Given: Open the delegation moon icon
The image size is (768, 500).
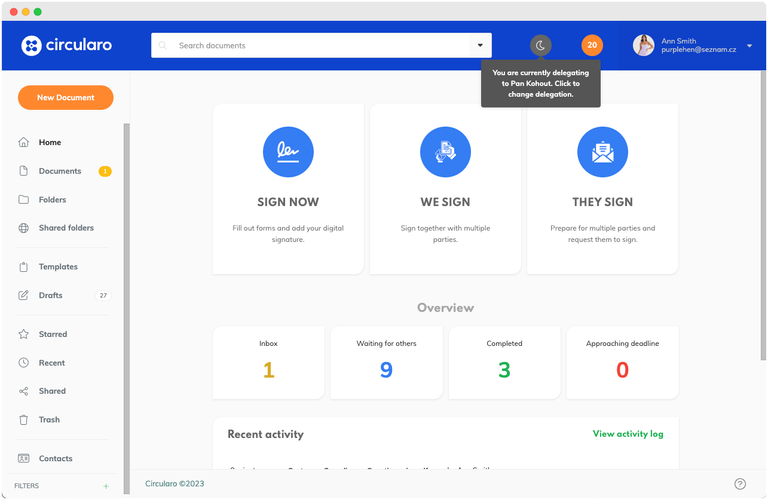Looking at the screenshot, I should point(541,45).
